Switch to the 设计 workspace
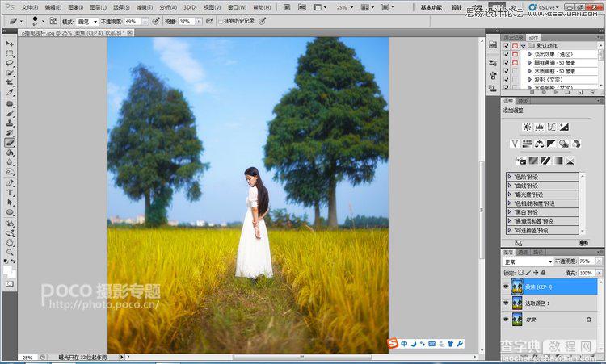Viewport: 606px width, 364px height. pyautogui.click(x=457, y=7)
